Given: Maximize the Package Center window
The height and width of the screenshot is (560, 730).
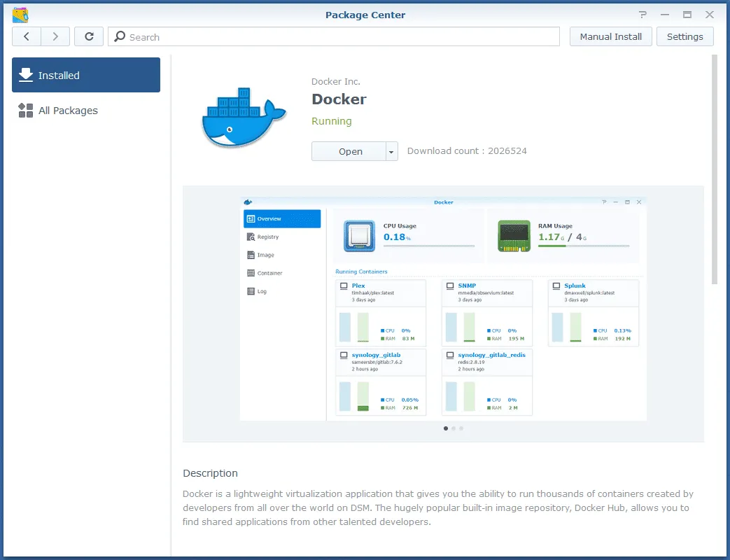Looking at the screenshot, I should pos(687,15).
